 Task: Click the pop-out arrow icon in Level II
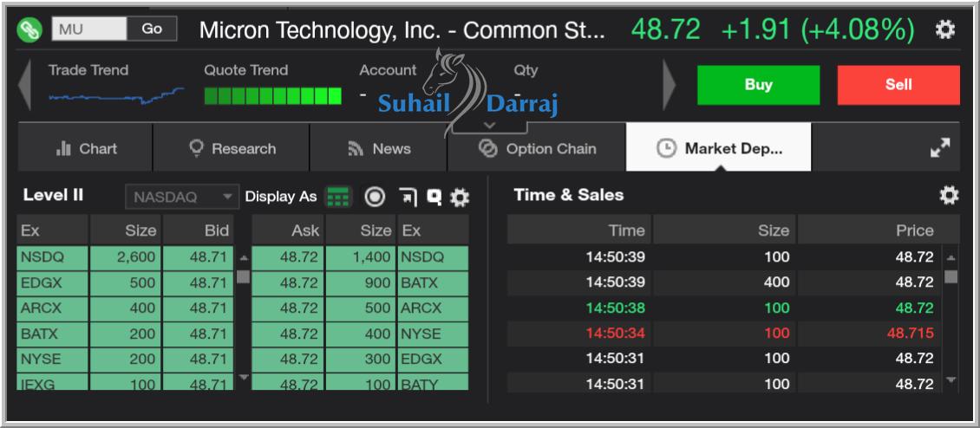click(x=408, y=198)
